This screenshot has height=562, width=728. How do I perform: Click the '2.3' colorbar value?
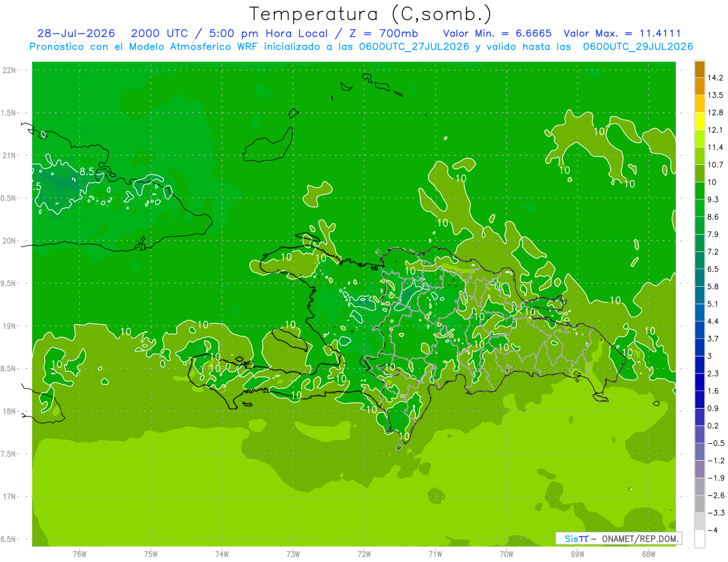(x=713, y=373)
